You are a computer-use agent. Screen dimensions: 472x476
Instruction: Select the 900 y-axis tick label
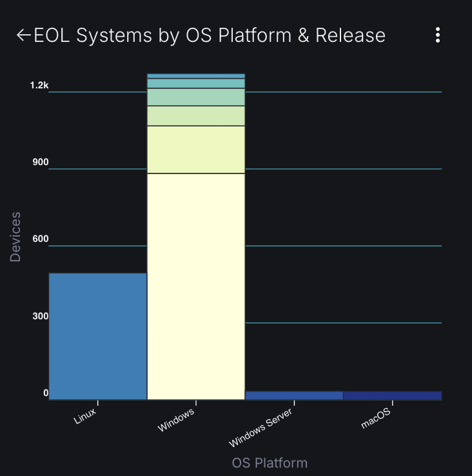[x=41, y=163]
